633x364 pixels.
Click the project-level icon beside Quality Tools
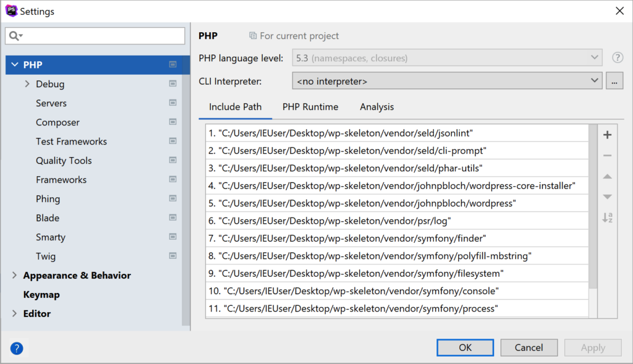tap(173, 160)
